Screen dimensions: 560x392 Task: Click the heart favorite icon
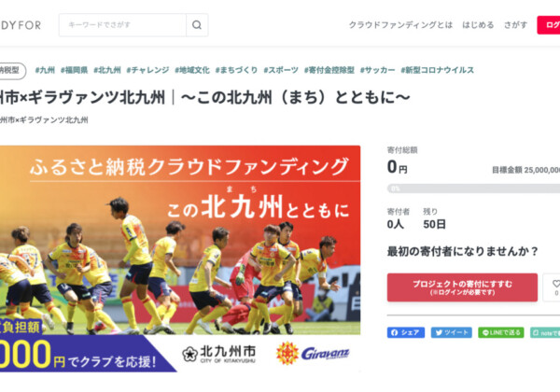click(555, 284)
